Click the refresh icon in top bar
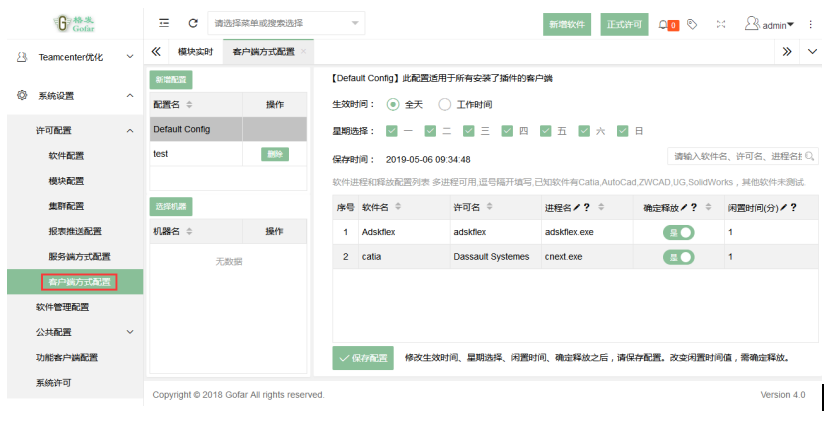This screenshot has width=825, height=423. [x=193, y=23]
